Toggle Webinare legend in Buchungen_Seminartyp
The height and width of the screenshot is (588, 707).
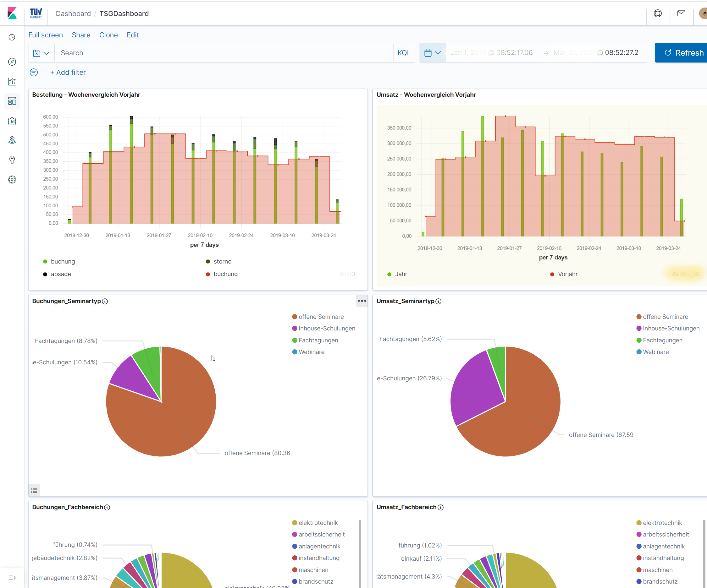point(308,352)
